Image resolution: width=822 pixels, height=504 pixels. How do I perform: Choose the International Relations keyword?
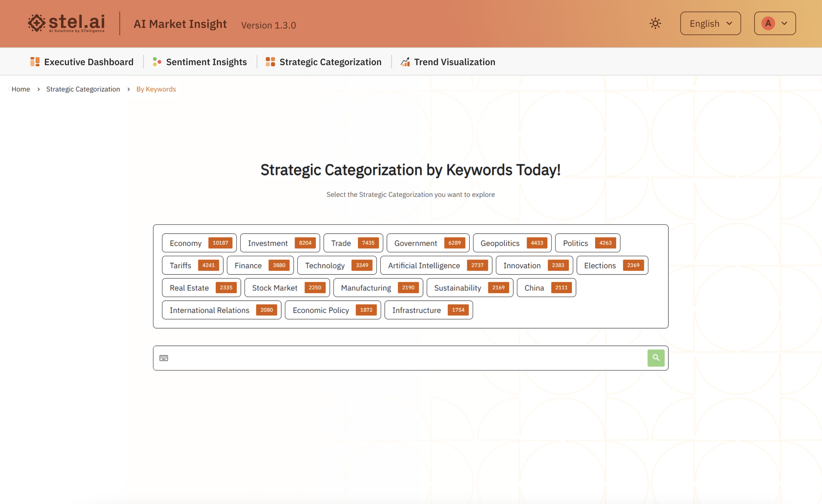coord(209,310)
